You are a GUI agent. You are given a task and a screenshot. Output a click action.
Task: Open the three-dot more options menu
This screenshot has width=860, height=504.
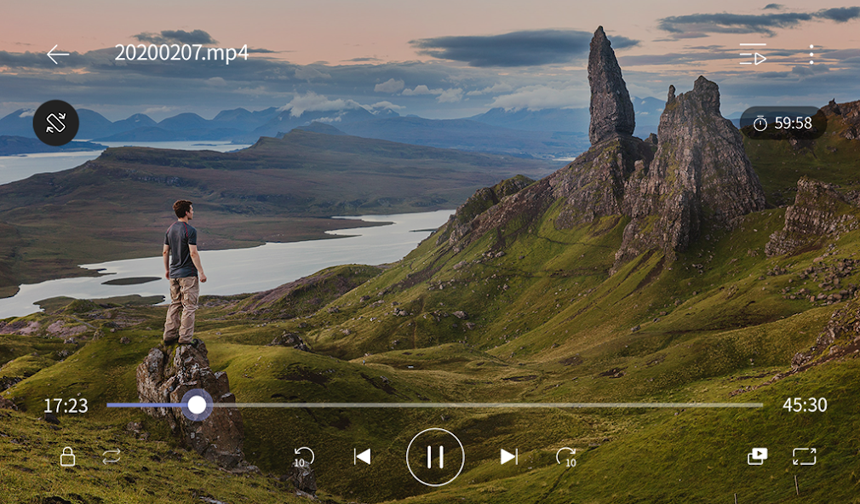(x=811, y=54)
